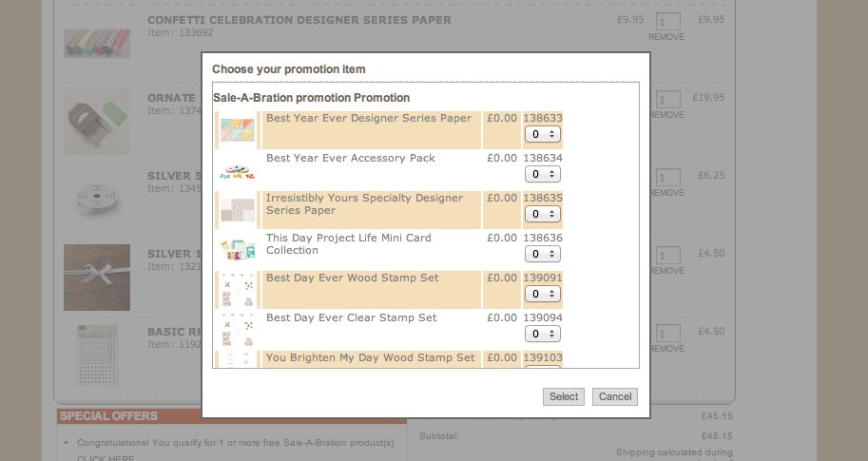Screen dimensions: 868x461
Task: Click the Subtotal £45.15 amount
Action: 717,436
